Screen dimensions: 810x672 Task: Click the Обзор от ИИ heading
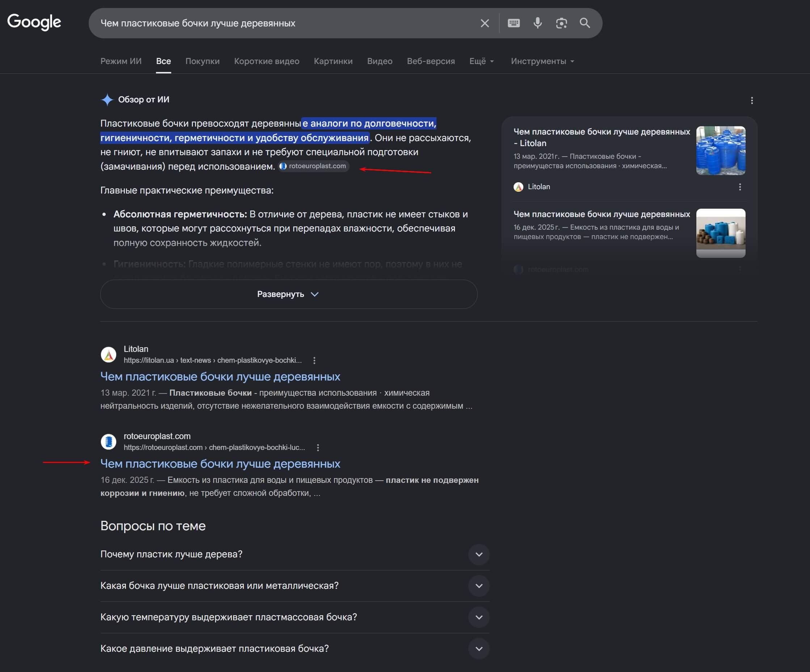tap(143, 99)
